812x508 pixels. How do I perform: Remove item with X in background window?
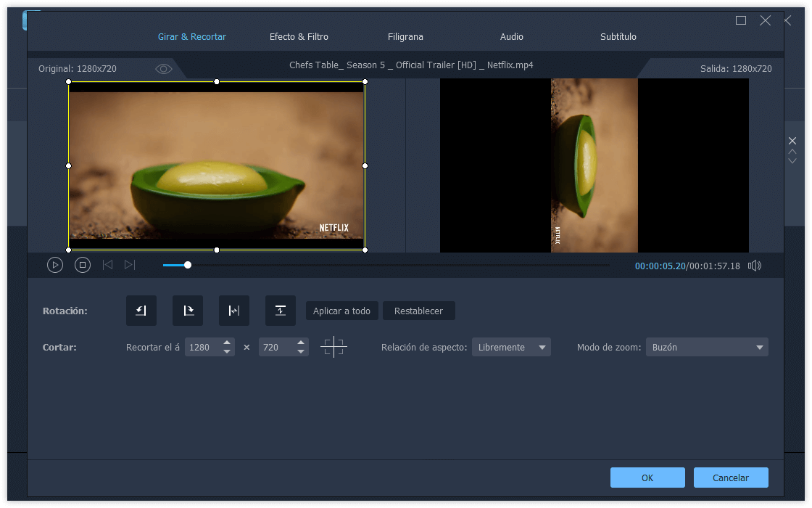pyautogui.click(x=792, y=141)
